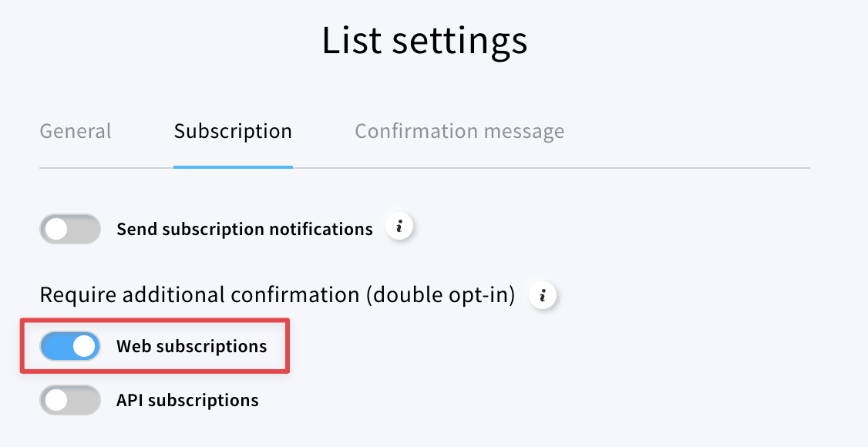Click white knob of Web subscriptions switch

(84, 346)
